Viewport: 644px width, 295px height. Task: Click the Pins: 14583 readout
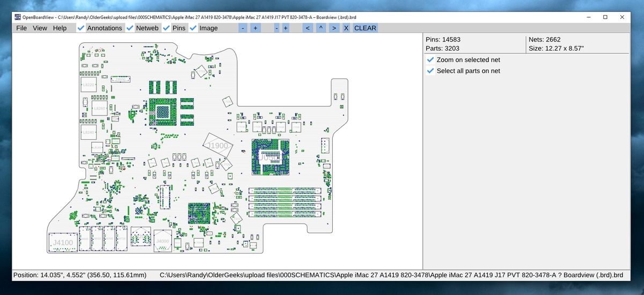coord(443,39)
